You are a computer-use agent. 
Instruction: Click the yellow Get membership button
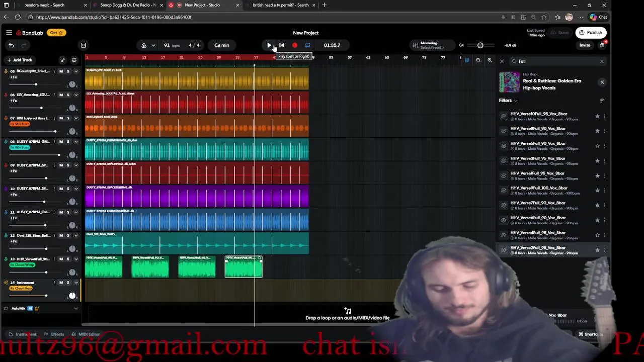56,33
